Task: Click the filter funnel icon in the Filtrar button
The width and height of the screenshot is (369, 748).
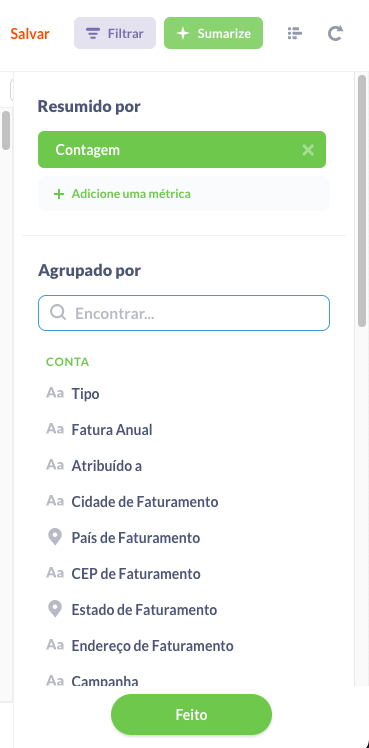Action: (x=93, y=33)
